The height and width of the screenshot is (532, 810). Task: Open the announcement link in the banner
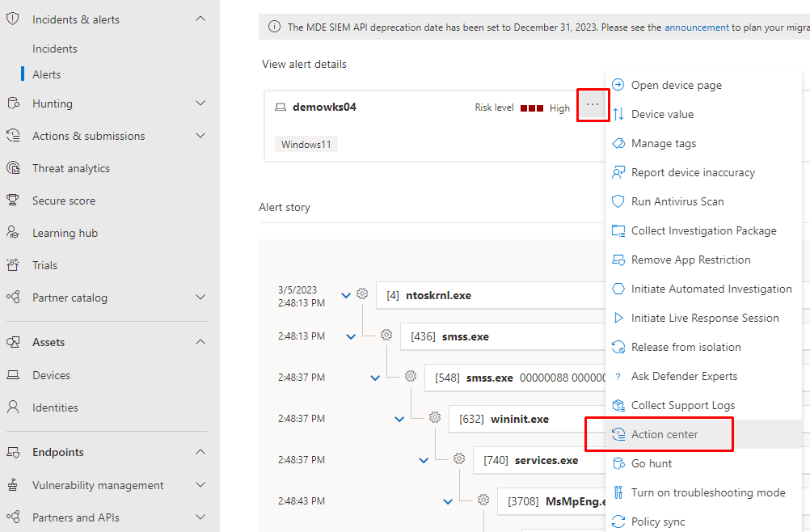(696, 27)
